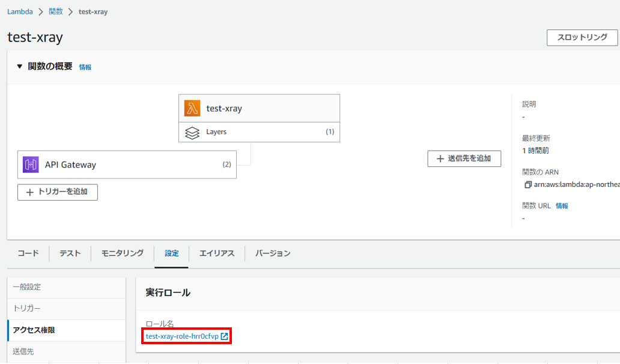Switch to the コード tab
Viewport: 620px width, 364px height.
28,253
